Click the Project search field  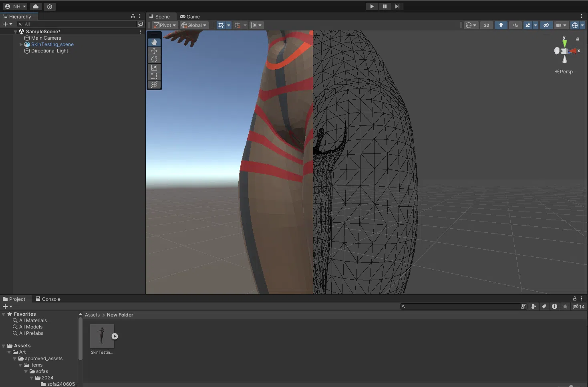460,306
